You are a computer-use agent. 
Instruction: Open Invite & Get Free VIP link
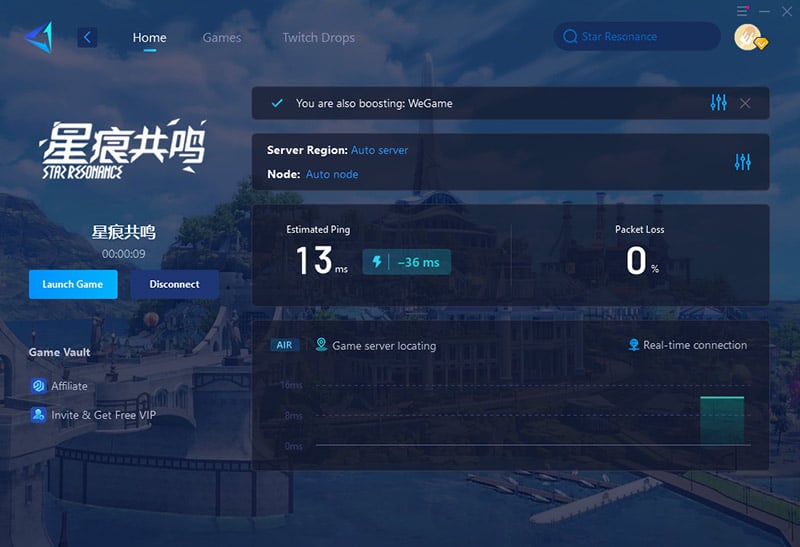point(104,415)
